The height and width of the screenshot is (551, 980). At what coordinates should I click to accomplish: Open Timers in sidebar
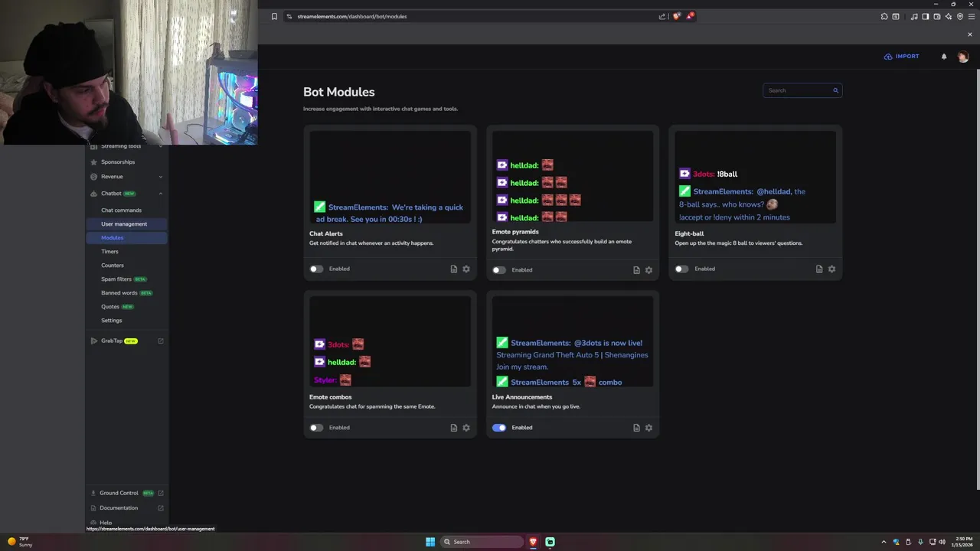point(109,252)
